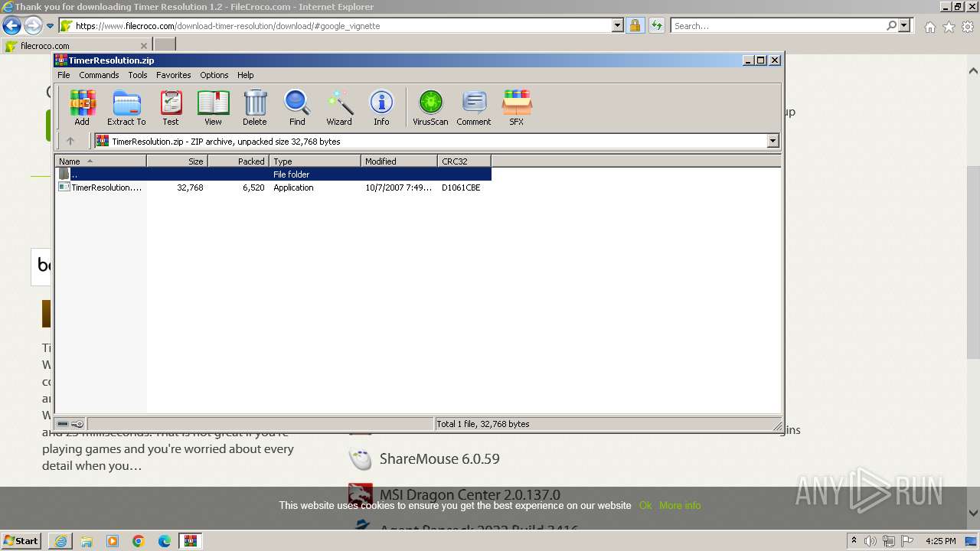Image resolution: width=980 pixels, height=551 pixels.
Task: Click the IE Search input box
Action: 778,25
